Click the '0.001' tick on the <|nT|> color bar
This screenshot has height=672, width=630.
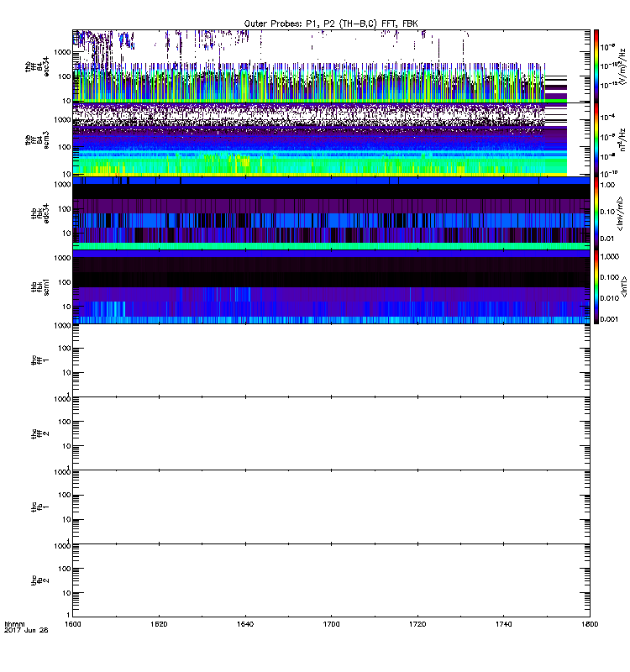point(610,319)
